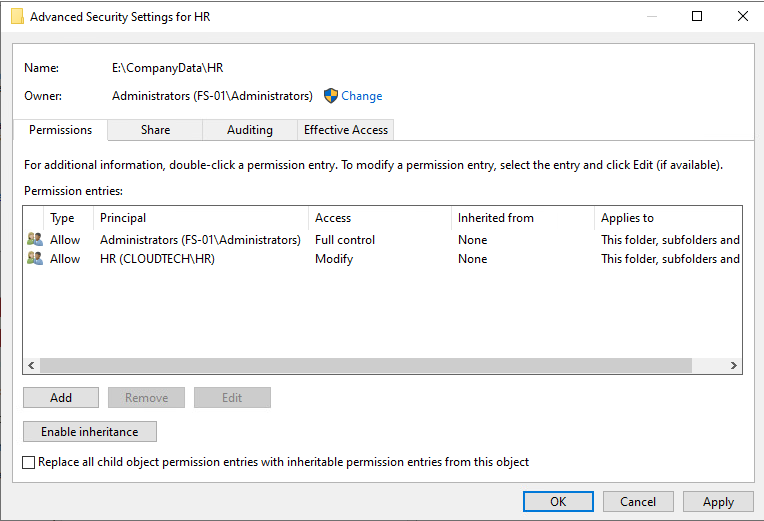Click the horizontal scrollbar thumb
This screenshot has height=521, width=764.
pos(366,366)
